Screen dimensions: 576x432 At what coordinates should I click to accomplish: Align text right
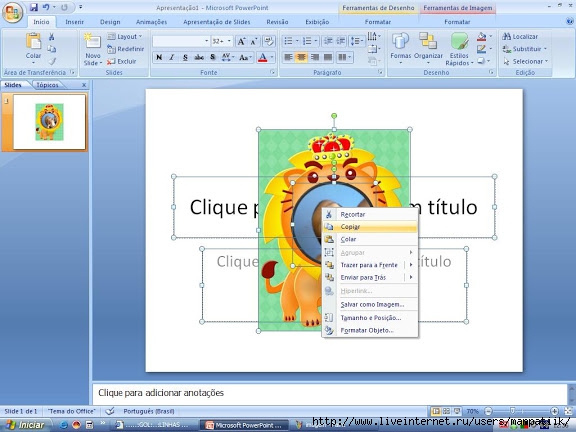click(314, 57)
